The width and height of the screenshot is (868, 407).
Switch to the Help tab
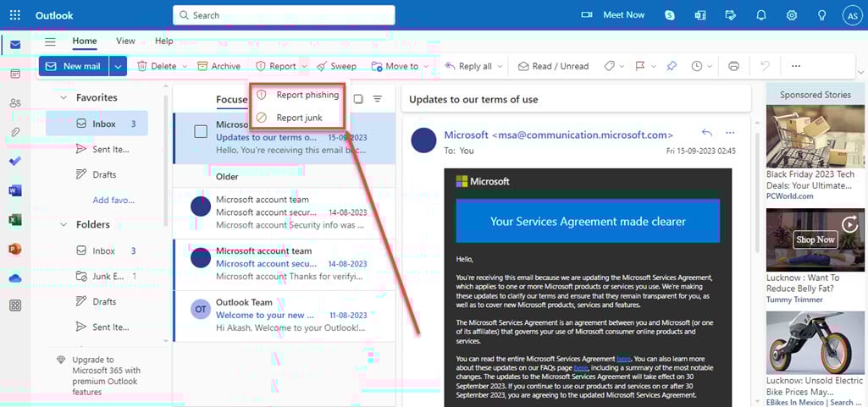163,41
